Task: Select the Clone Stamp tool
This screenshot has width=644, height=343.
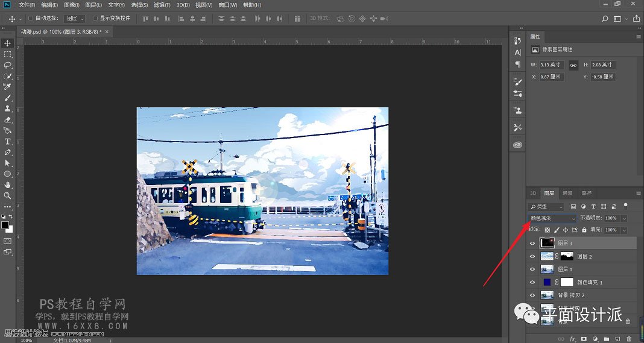Action: pos(7,109)
